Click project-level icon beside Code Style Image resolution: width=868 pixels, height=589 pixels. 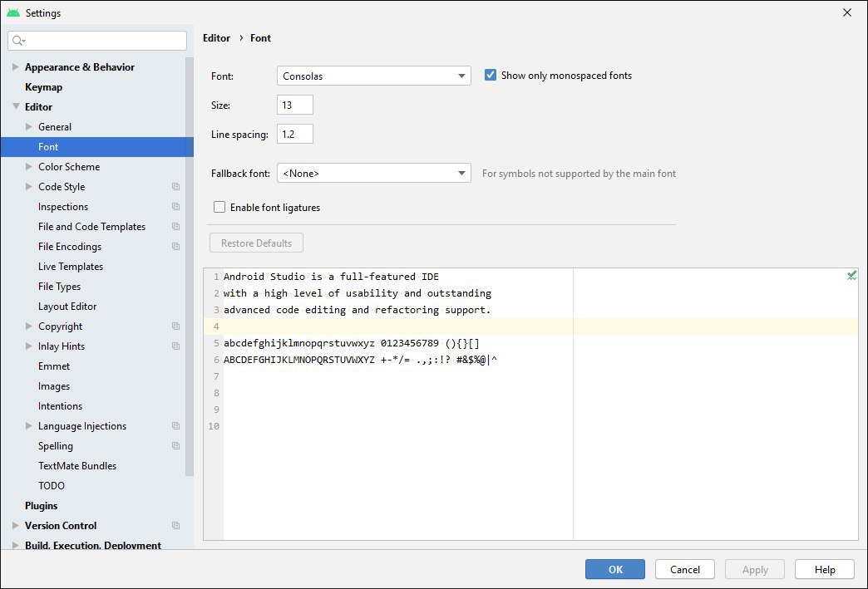[175, 187]
